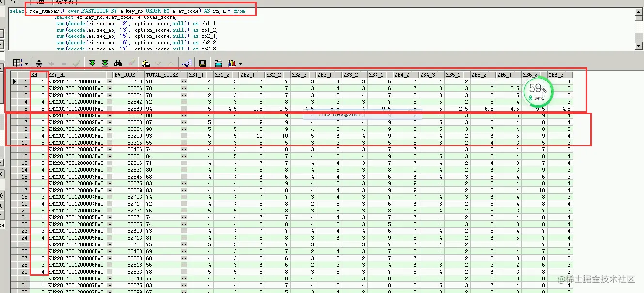Viewport: 644px width, 293px height.
Task: Toggle the edit data lock icon
Action: coord(39,63)
